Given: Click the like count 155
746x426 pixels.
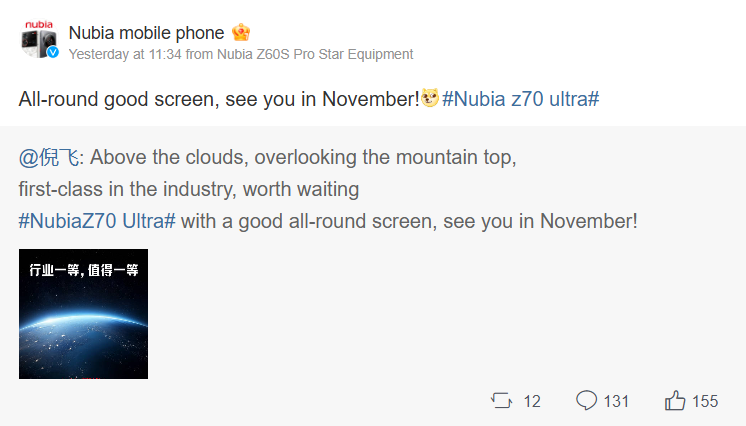Looking at the screenshot, I should point(705,401).
